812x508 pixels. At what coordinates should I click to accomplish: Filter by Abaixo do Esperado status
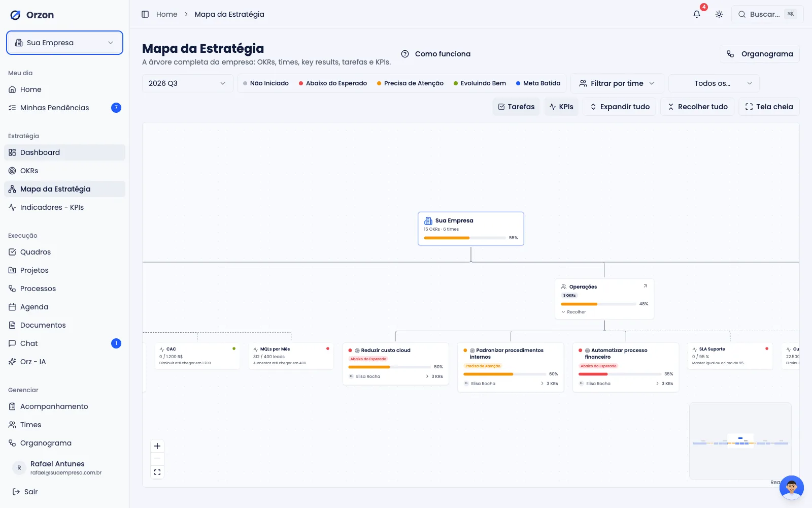click(333, 83)
